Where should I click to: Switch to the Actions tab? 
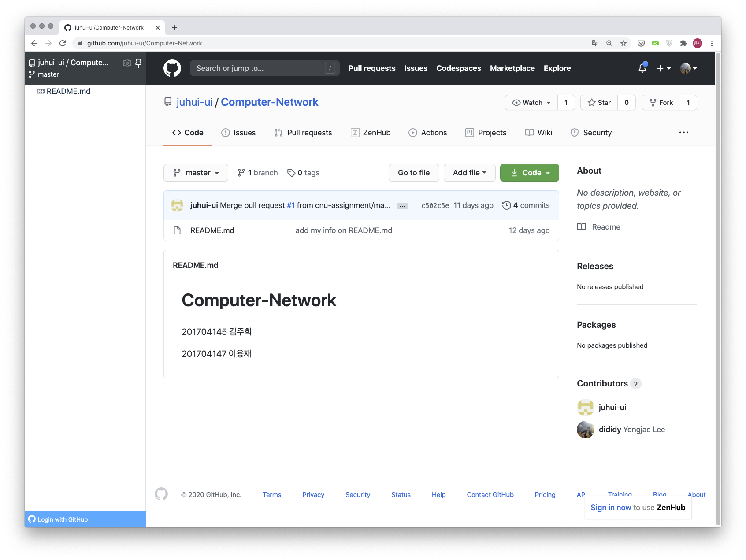427,133
